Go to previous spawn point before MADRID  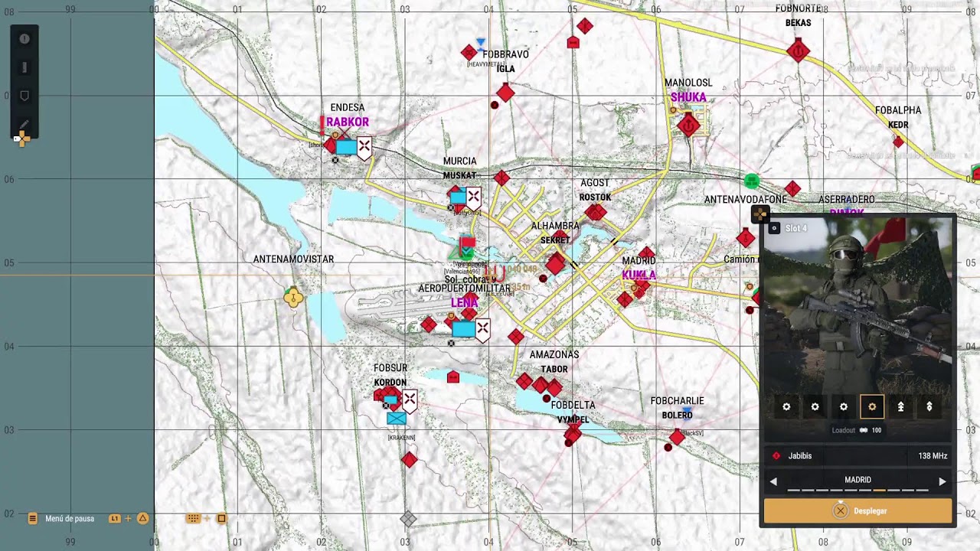(773, 481)
